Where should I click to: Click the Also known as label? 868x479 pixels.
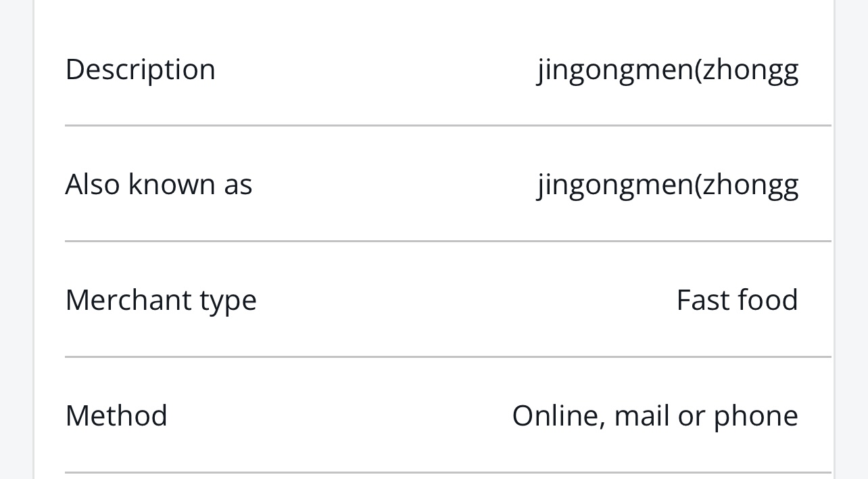pyautogui.click(x=159, y=184)
